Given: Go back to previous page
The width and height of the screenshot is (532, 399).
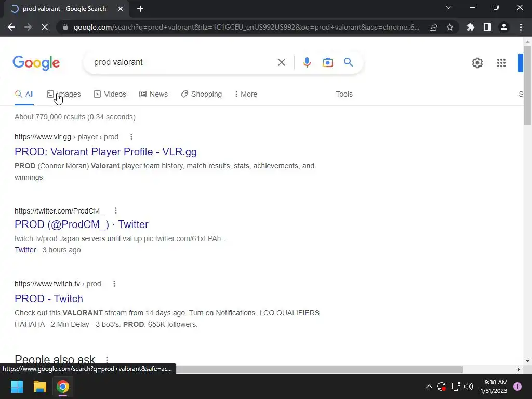Looking at the screenshot, I should pos(11,27).
